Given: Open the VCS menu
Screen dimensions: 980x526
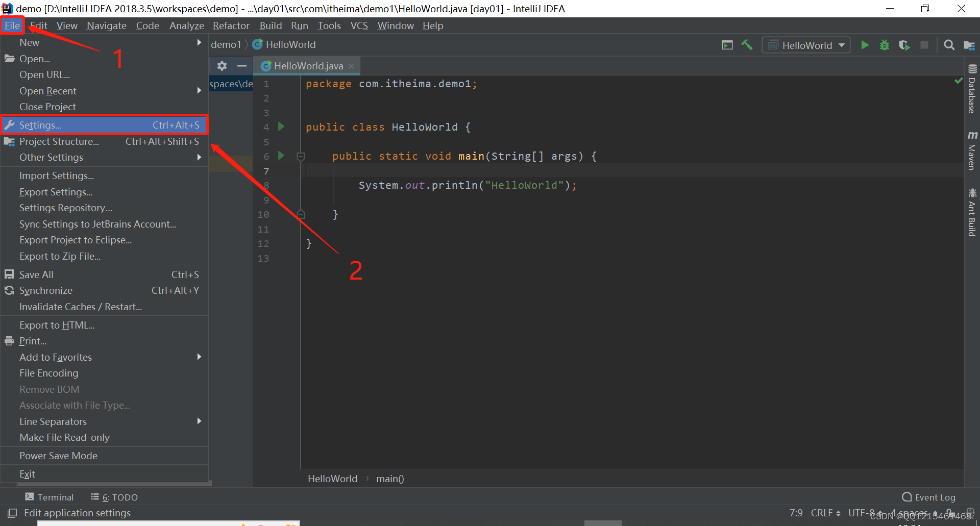Looking at the screenshot, I should [359, 26].
